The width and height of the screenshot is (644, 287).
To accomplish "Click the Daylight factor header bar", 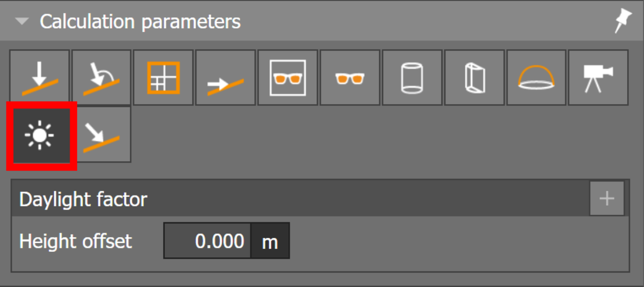I will 300,199.
